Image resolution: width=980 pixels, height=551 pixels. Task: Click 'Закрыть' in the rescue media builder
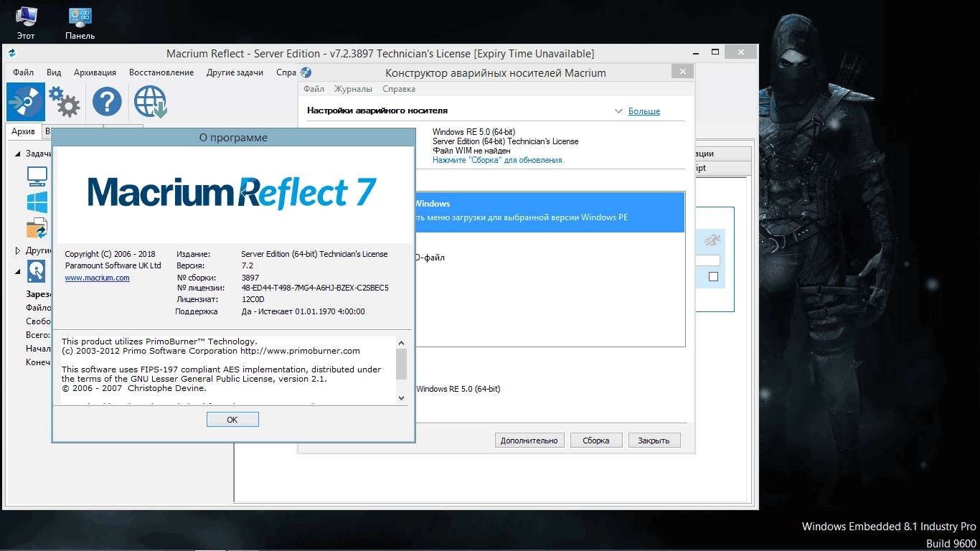pyautogui.click(x=654, y=441)
